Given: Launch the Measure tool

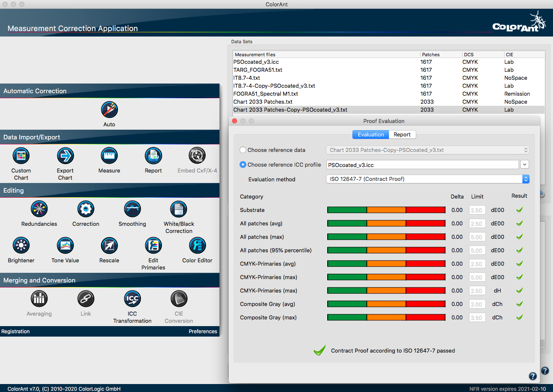Looking at the screenshot, I should 109,156.
